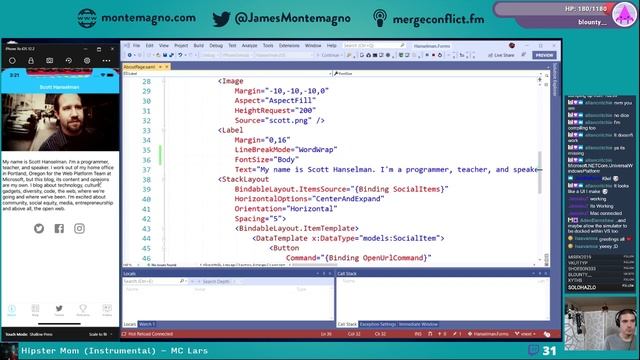Open the Test menu
Screen dimensions: 640x360
232,46
